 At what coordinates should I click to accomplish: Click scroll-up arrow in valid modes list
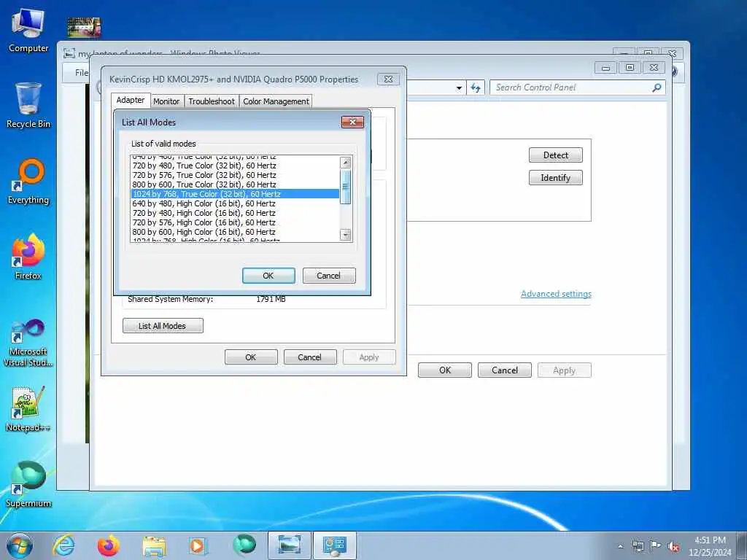pos(346,163)
